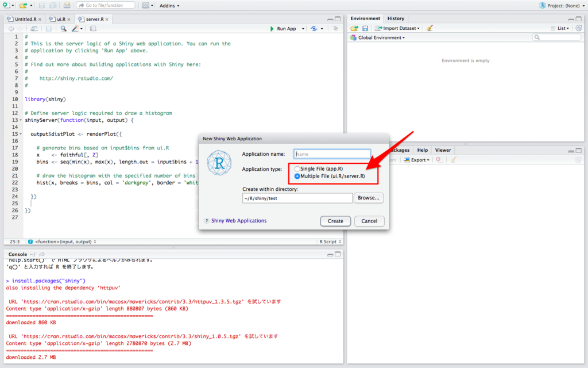This screenshot has height=368, width=588.
Task: Close the server.R tab
Action: coord(107,20)
